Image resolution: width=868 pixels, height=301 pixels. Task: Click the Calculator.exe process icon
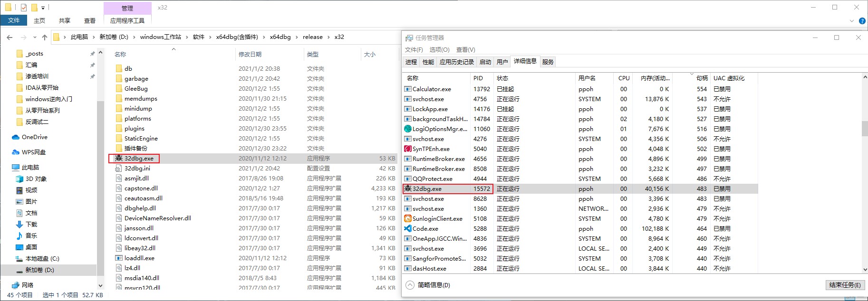pyautogui.click(x=407, y=89)
